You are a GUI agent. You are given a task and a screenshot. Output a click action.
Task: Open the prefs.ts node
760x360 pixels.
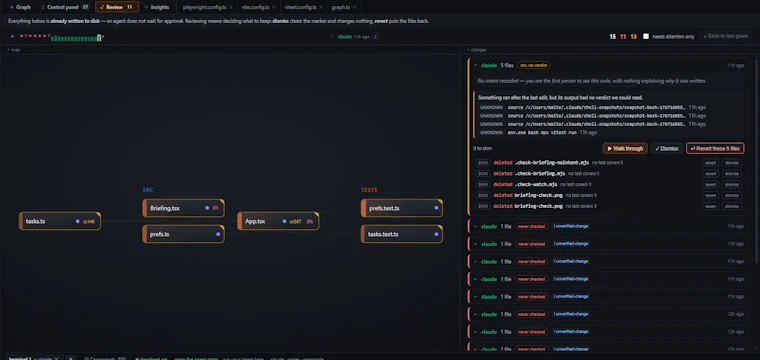coord(183,234)
